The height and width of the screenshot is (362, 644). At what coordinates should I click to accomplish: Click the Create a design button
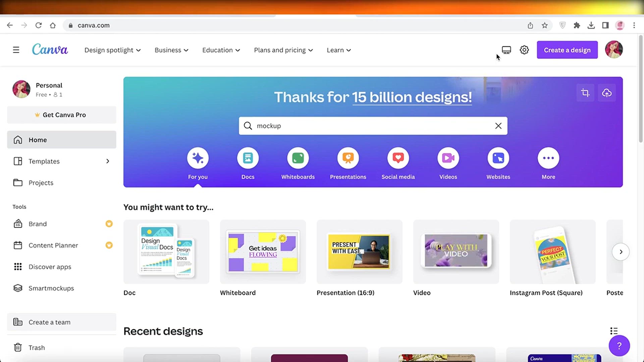click(567, 50)
